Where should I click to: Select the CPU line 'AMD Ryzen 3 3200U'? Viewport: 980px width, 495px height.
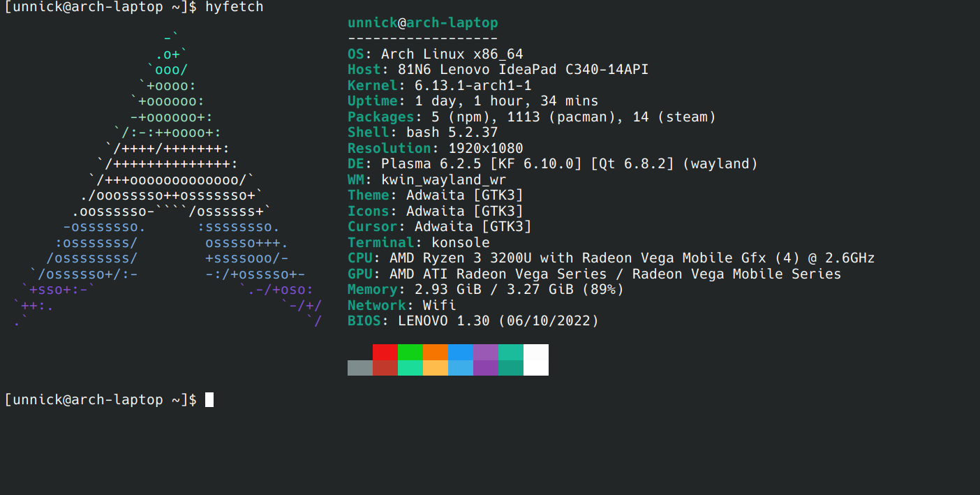pyautogui.click(x=611, y=258)
